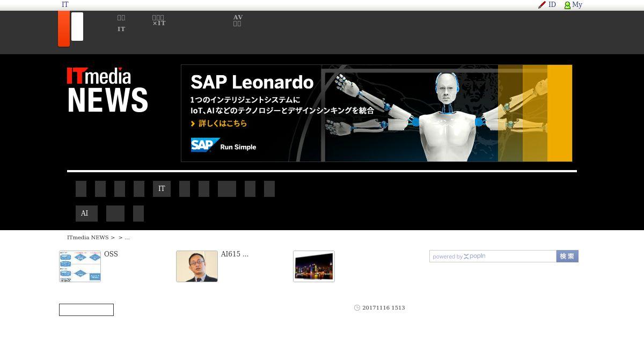Click the orange and white header logo
The width and height of the screenshot is (644, 338).
tap(70, 28)
